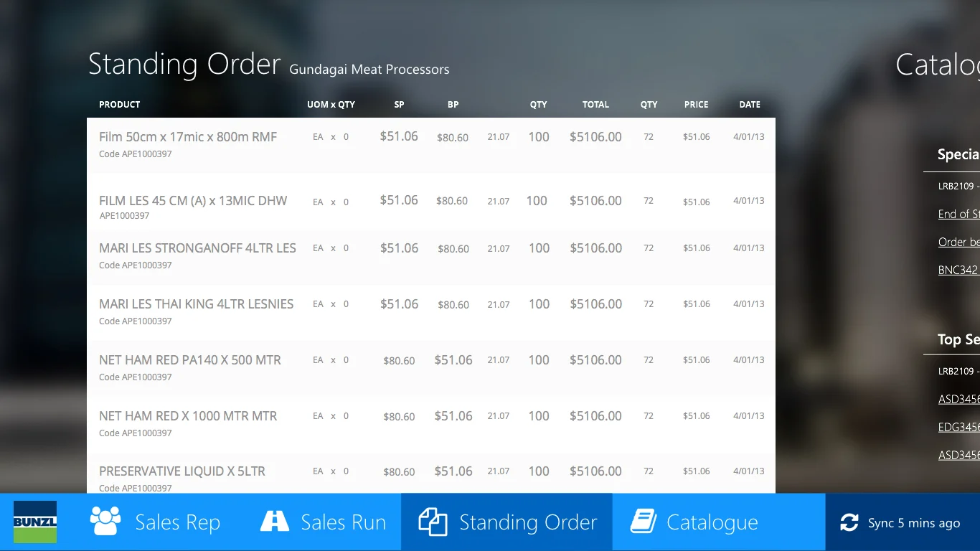
Task: Click the PRODUCT column header
Action: tap(120, 105)
